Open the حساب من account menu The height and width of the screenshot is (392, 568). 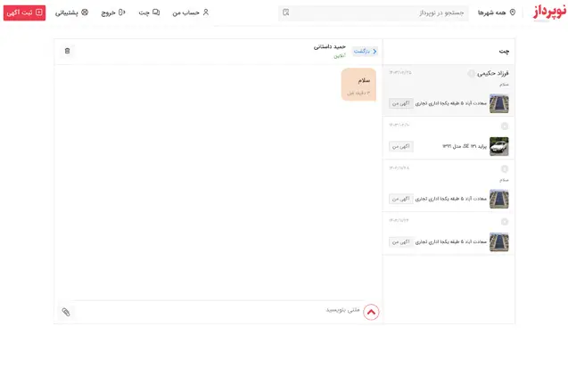191,12
